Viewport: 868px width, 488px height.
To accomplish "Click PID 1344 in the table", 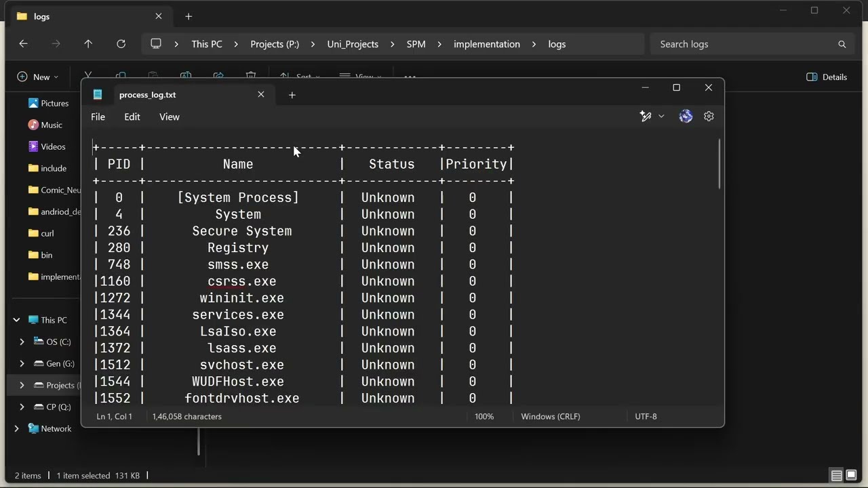I will 115,314.
